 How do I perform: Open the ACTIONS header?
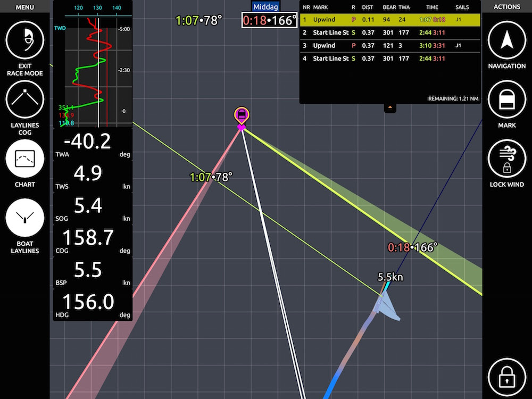(x=506, y=7)
